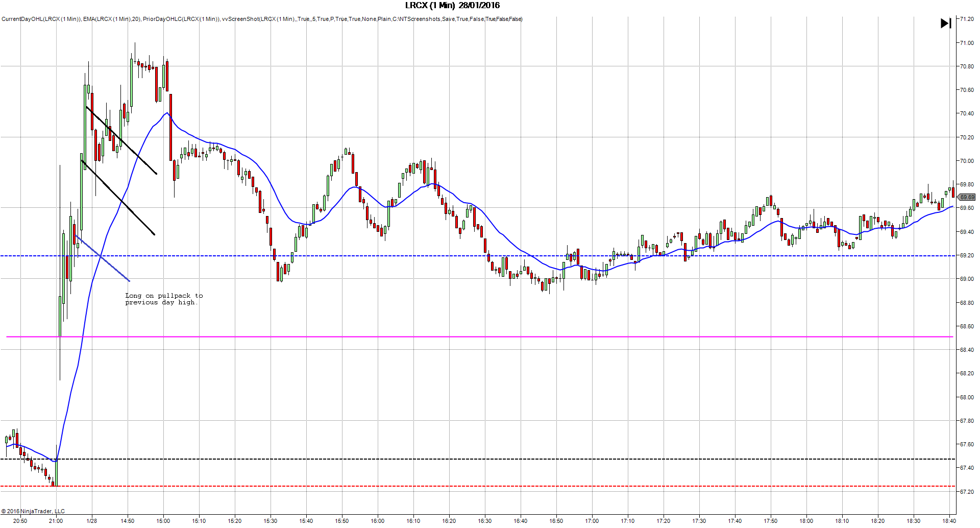Click the 15:30 time axis label

[271, 521]
